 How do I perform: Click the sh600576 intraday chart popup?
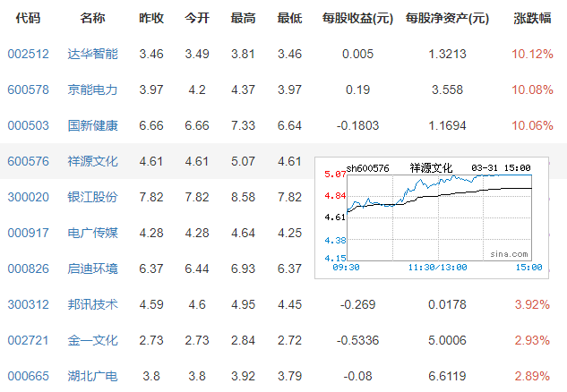coord(432,217)
